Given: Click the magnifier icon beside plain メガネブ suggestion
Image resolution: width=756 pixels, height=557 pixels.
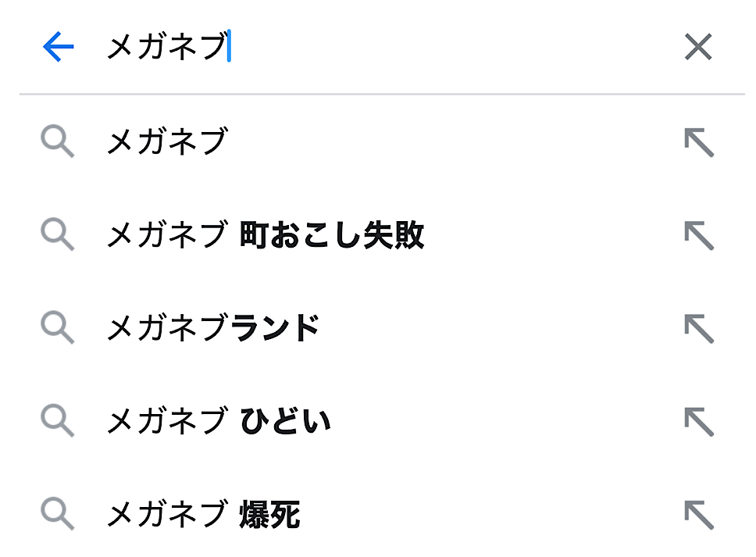Looking at the screenshot, I should coord(57,142).
